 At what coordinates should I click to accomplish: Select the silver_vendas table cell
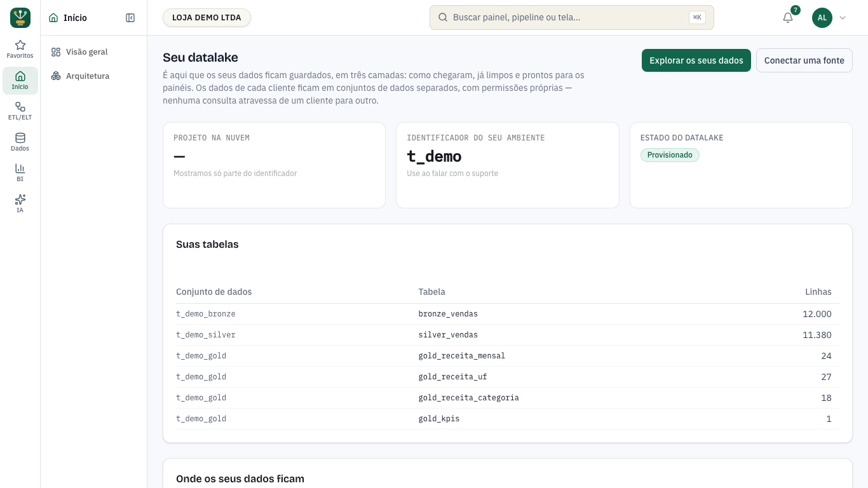[448, 335]
